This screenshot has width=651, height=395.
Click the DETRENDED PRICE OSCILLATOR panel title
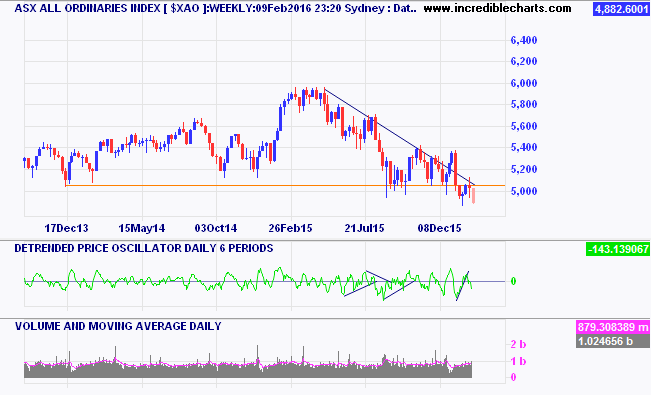point(144,248)
